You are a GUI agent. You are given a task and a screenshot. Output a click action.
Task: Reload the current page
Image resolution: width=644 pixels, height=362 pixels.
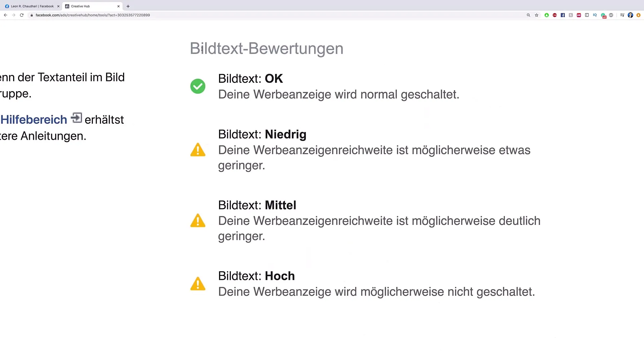22,15
